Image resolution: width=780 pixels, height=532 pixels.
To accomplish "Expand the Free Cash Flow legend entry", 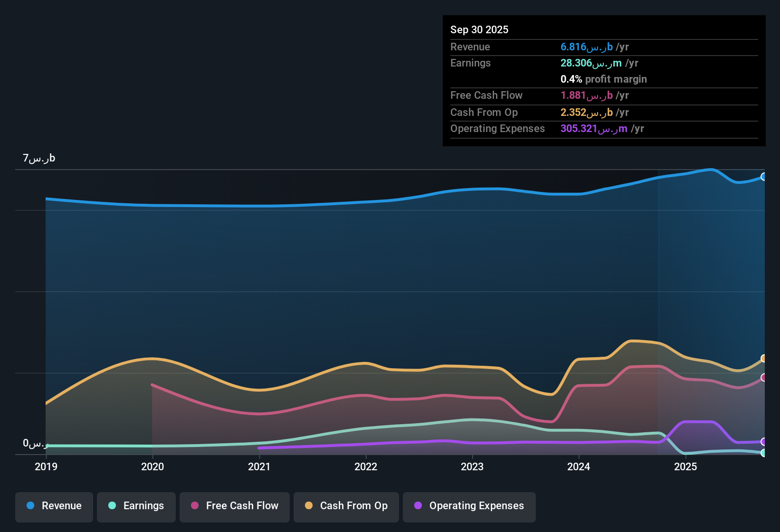I will pos(234,506).
